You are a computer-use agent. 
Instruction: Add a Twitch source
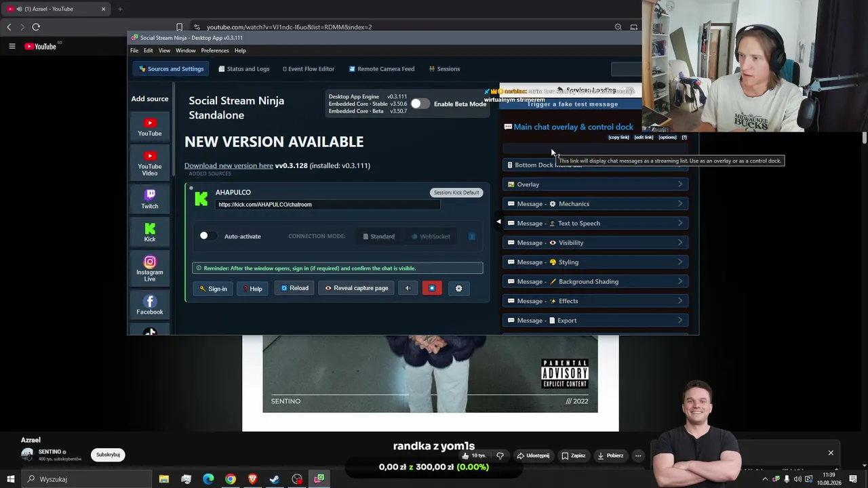tap(150, 199)
